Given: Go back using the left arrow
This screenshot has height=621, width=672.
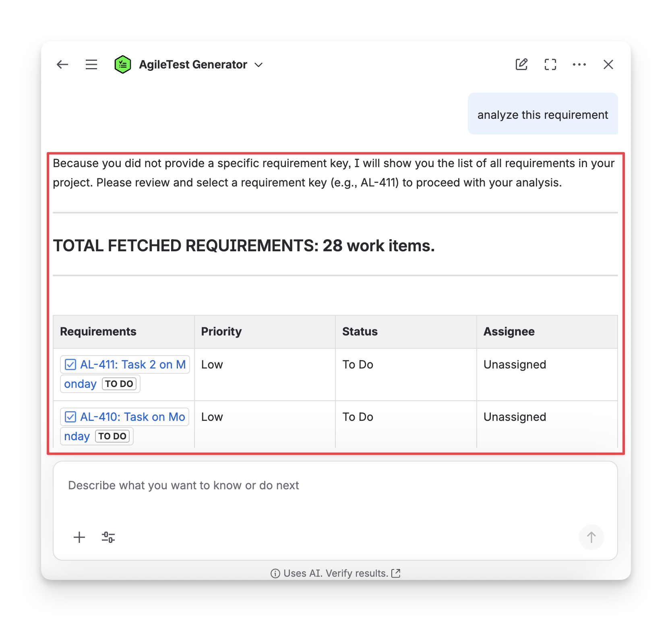Looking at the screenshot, I should click(x=62, y=64).
